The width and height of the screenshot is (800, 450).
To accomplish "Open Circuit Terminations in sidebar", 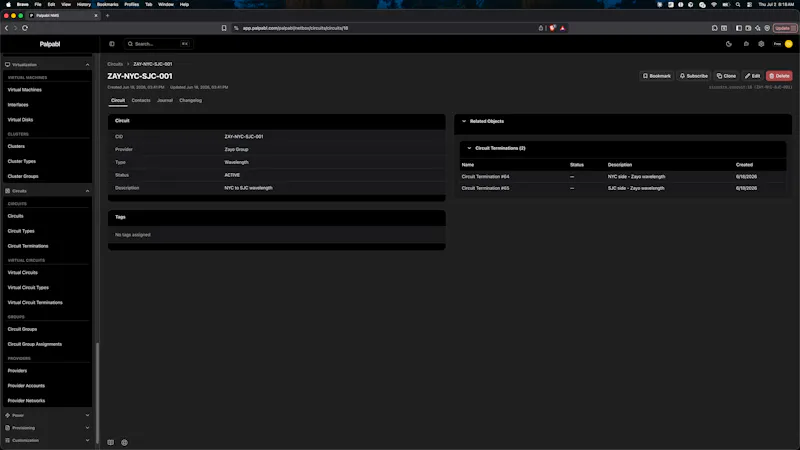I will [x=28, y=246].
